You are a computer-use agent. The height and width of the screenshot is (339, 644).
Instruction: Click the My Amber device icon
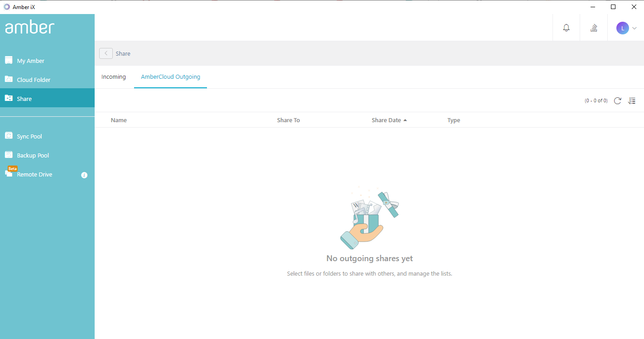pos(9,60)
